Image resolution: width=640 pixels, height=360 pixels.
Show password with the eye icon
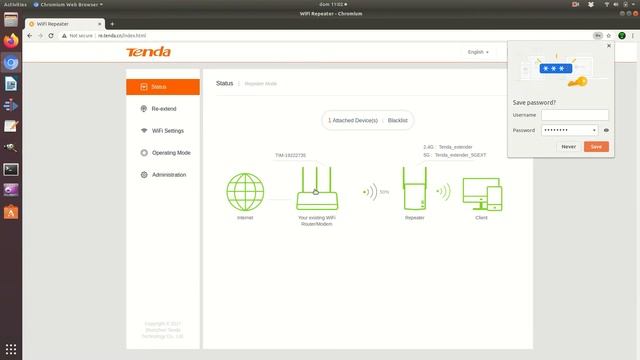(x=606, y=130)
